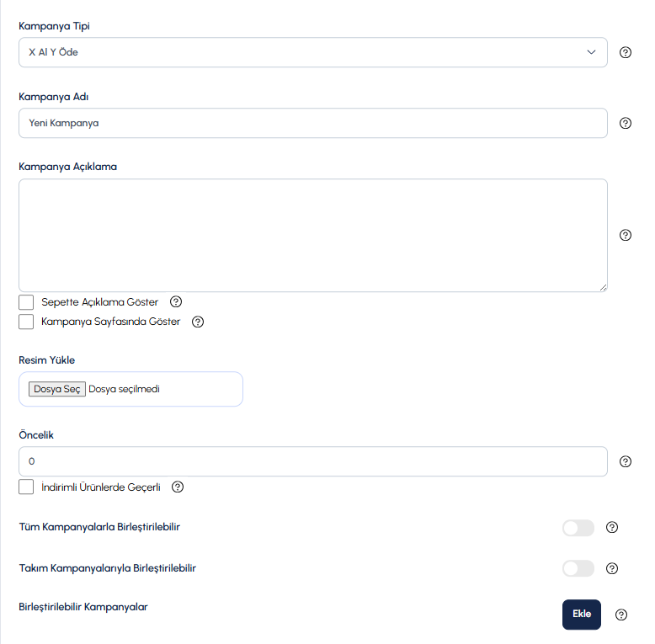Tick the İndirimli Ürünlerde Geçerli checkbox
The height and width of the screenshot is (644, 655).
coord(26,487)
